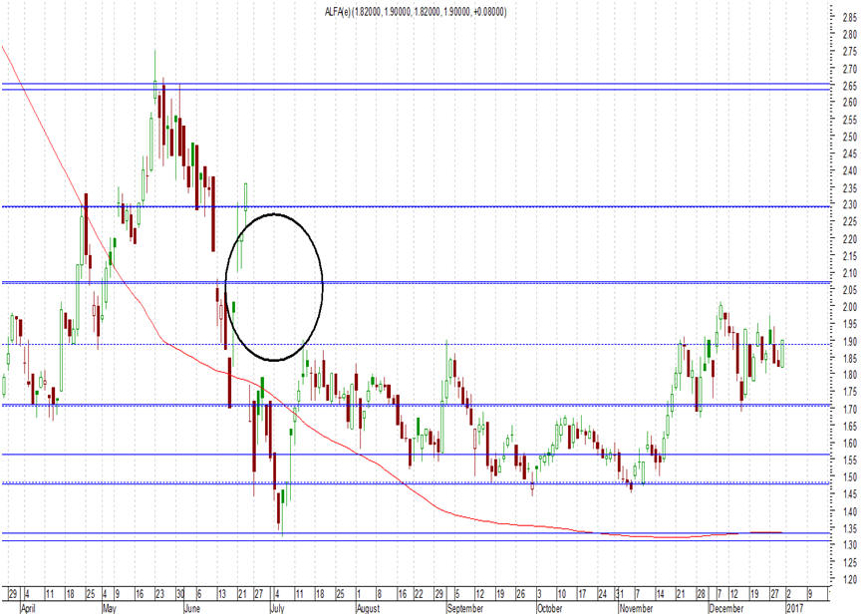This screenshot has width=861, height=616.
Task: Select the 1.60 price axis label
Action: pyautogui.click(x=849, y=443)
